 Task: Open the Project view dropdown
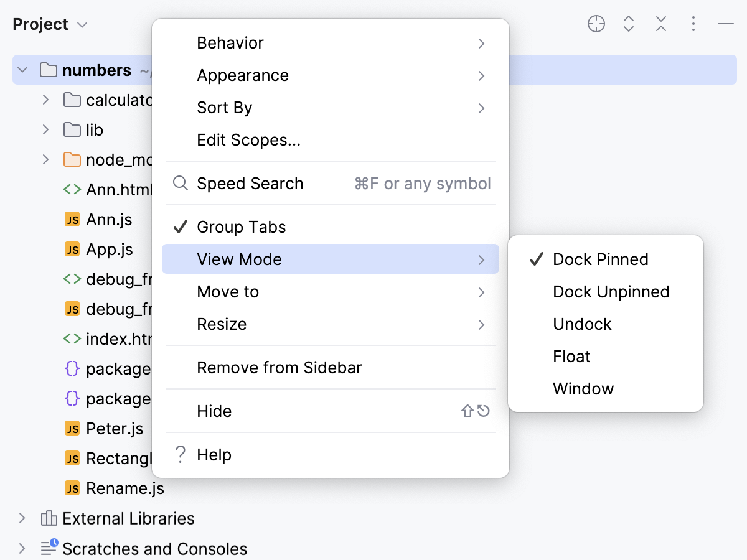[81, 24]
